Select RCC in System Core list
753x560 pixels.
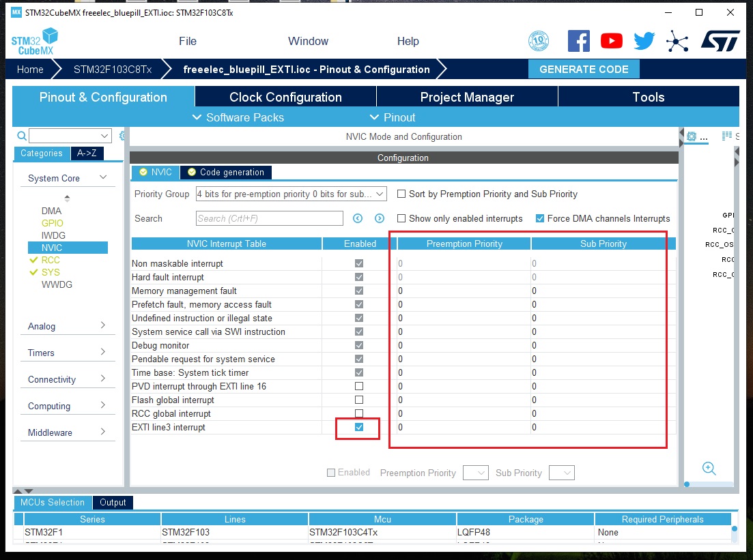51,260
